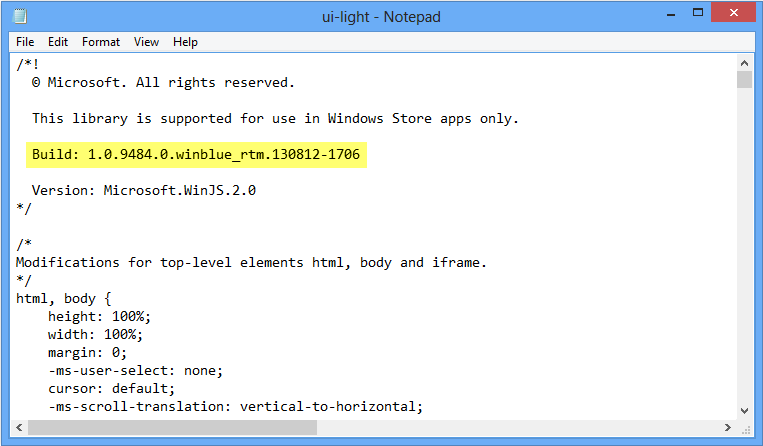Click the Notepad icon in title bar
This screenshot has width=763, height=446.
coord(20,16)
